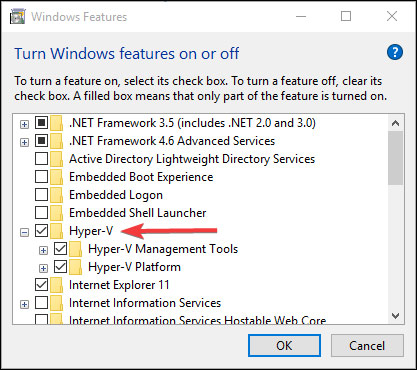Viewport: 417px width, 370px height.
Task: Enable the Internet Information Services checkbox
Action: click(41, 303)
